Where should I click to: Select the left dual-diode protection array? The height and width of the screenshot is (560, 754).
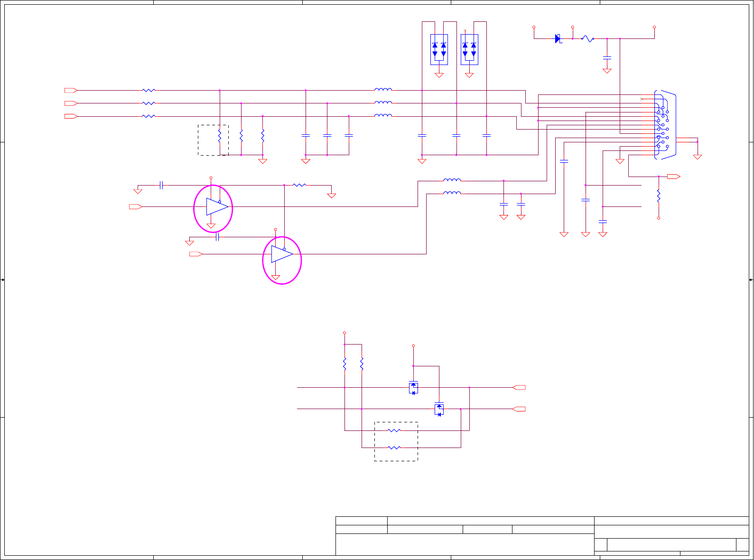[439, 49]
